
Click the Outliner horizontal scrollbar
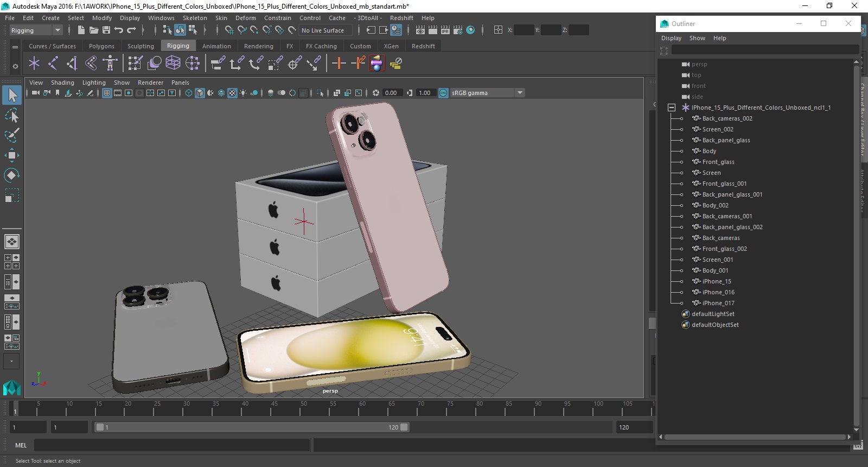click(x=755, y=437)
